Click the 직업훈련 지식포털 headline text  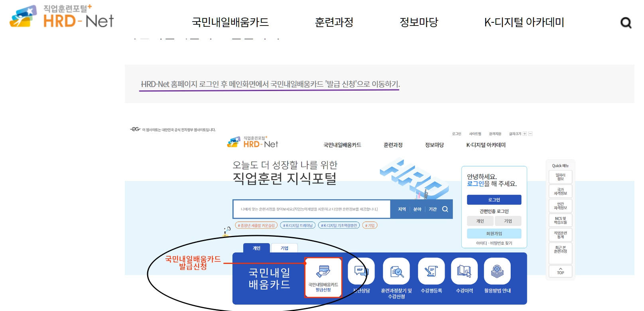click(x=284, y=178)
